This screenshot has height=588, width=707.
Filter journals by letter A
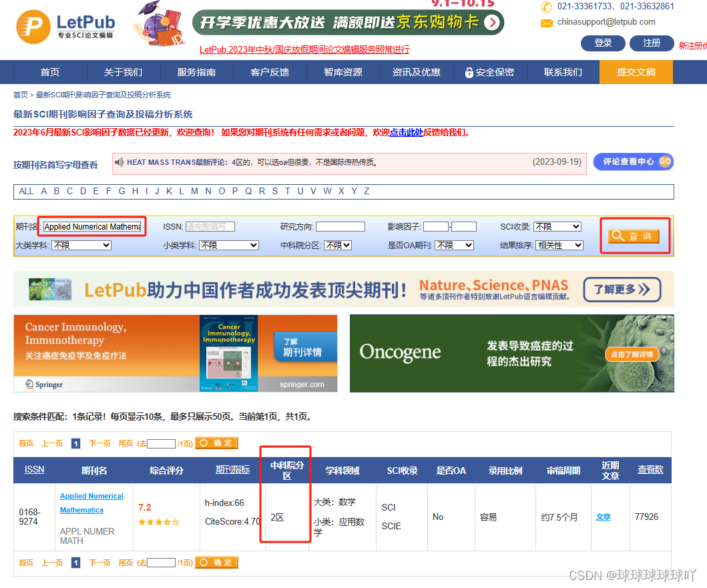click(x=44, y=191)
